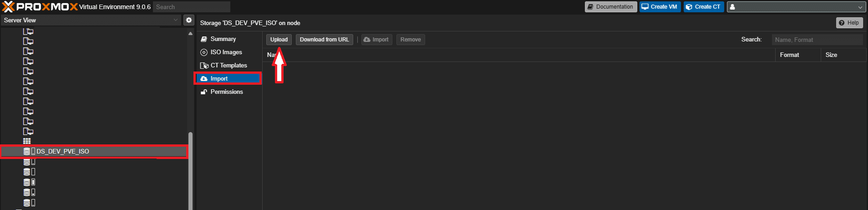This screenshot has width=868, height=210.
Task: Select the DS_DEV_PVE_ISO storage icon
Action: (x=27, y=151)
